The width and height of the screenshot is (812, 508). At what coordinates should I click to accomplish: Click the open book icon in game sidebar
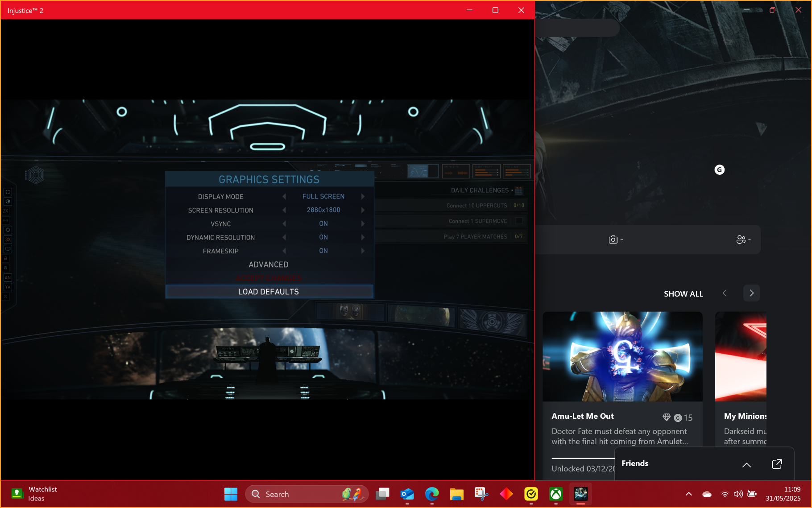(8, 249)
